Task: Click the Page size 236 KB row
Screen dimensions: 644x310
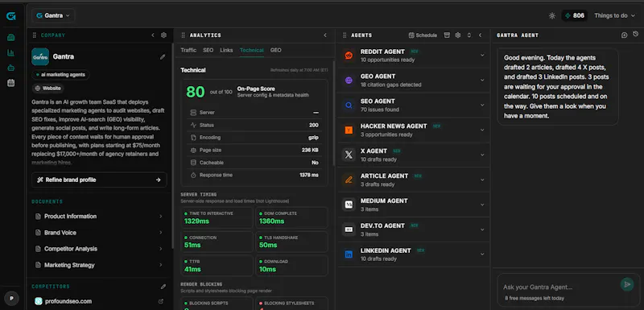Action: point(254,151)
